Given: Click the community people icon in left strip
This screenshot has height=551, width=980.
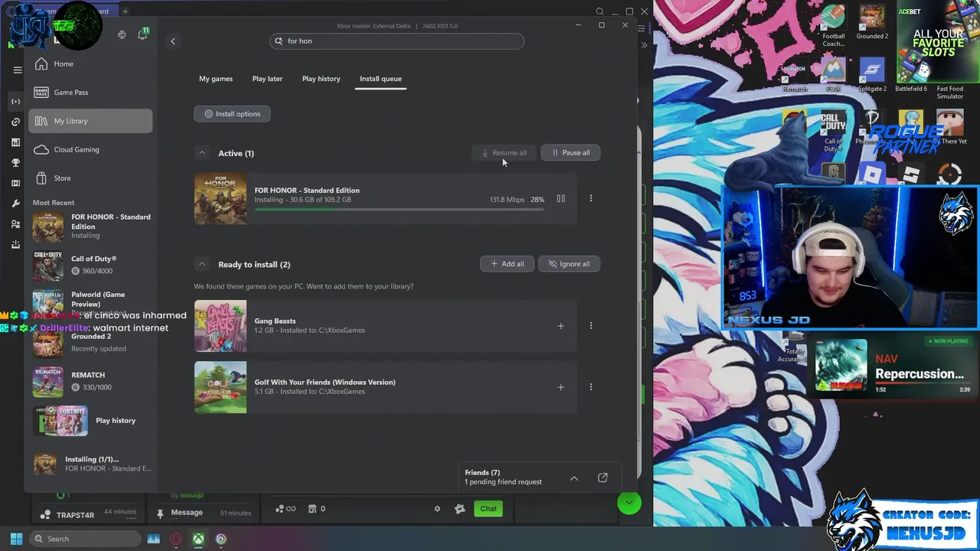Looking at the screenshot, I should click(x=15, y=224).
